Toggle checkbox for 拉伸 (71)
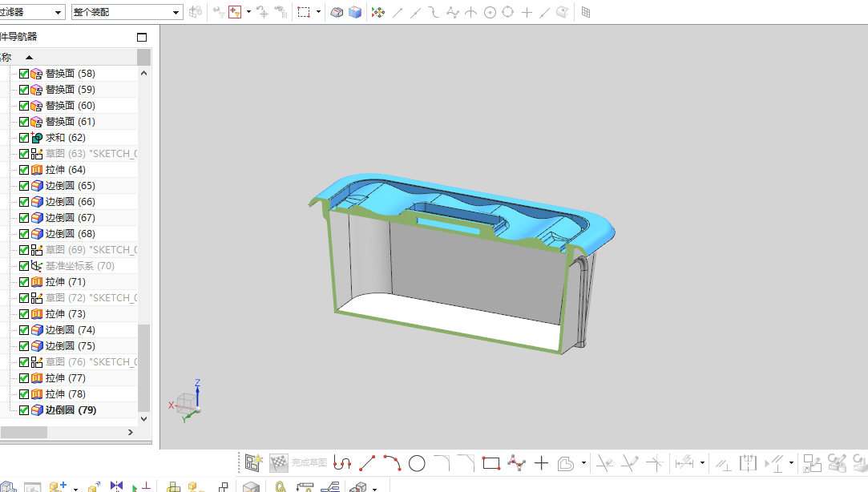The image size is (868, 492). pyautogui.click(x=24, y=282)
